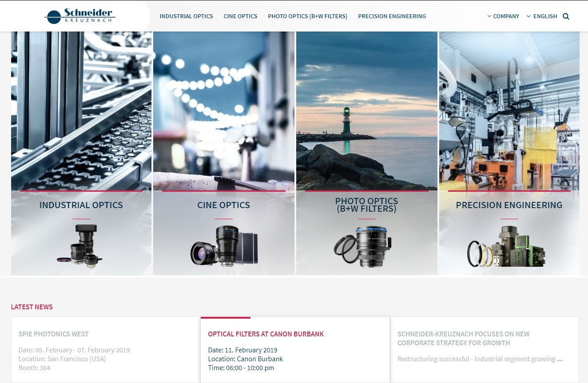The image size is (588, 383).
Task: Click the 'Restructuring successful' summary text
Action: coord(480,359)
